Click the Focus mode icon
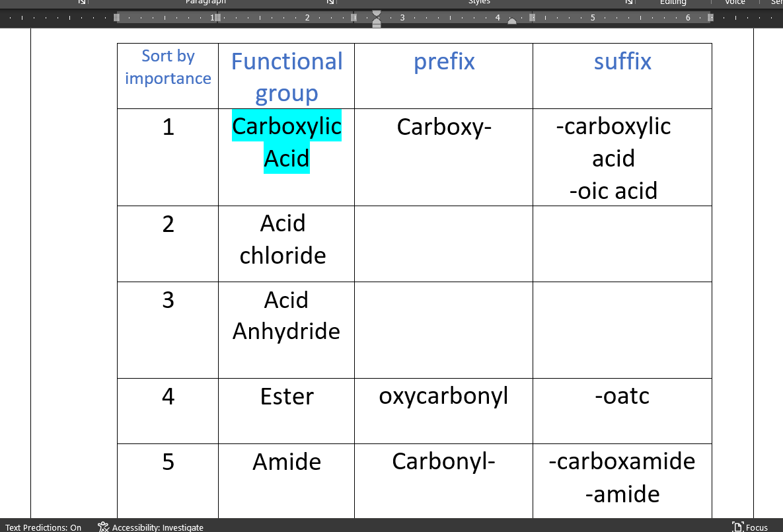This screenshot has height=532, width=783. click(738, 527)
